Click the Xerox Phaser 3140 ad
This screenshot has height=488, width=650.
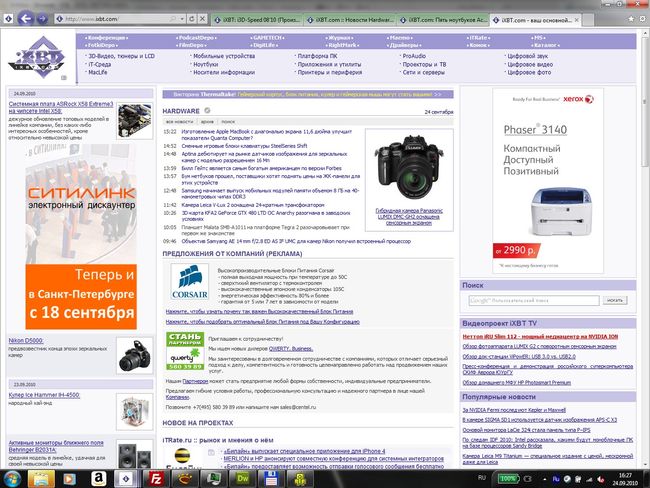[x=548, y=180]
